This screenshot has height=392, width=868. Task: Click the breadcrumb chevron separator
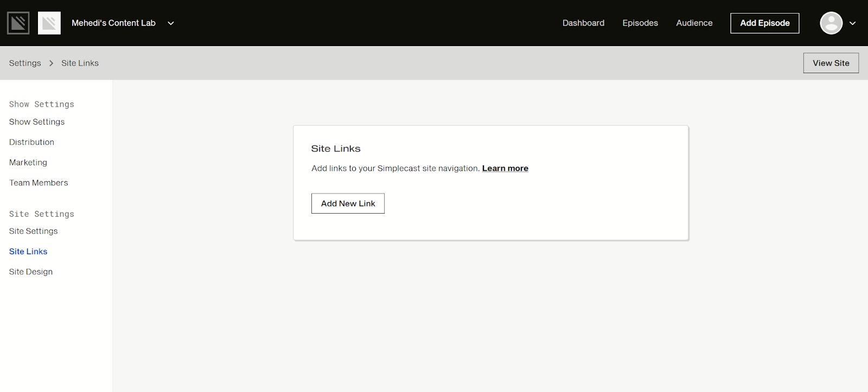coord(51,63)
